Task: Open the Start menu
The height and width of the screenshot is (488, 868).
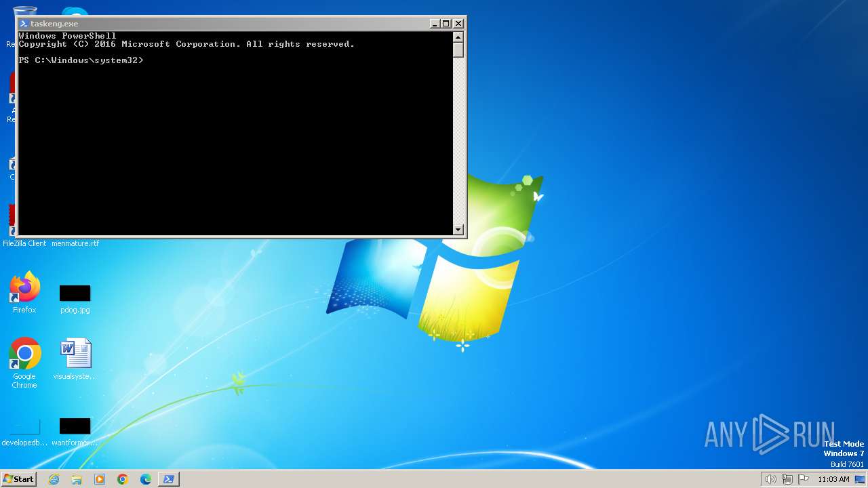Action: click(x=18, y=479)
